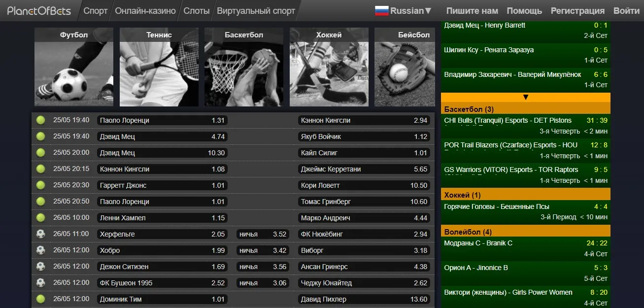Select ничья 3.56 for Дежон Ситизен match
This screenshot has height=308, width=644.
click(x=263, y=267)
